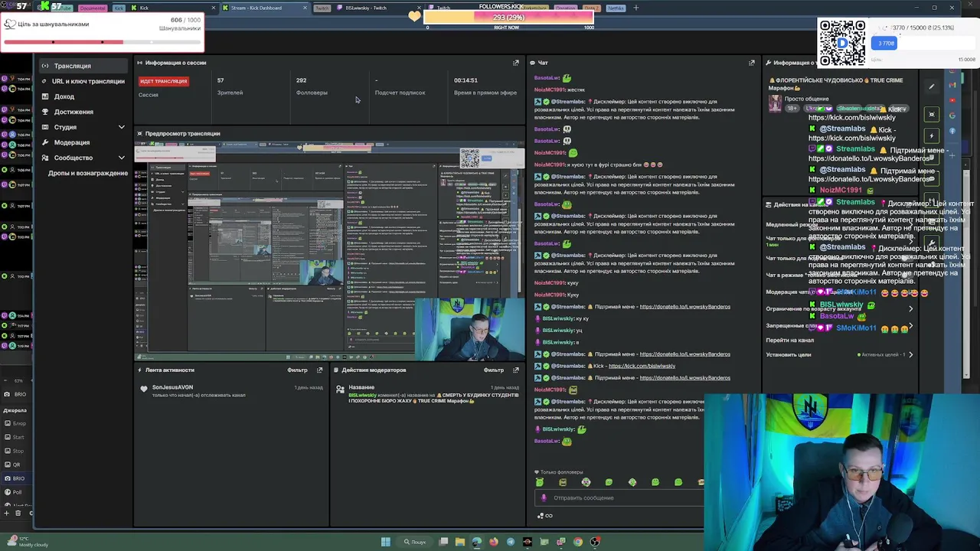980x551 pixels.
Task: Open Лента активности Фильтр
Action: (297, 370)
